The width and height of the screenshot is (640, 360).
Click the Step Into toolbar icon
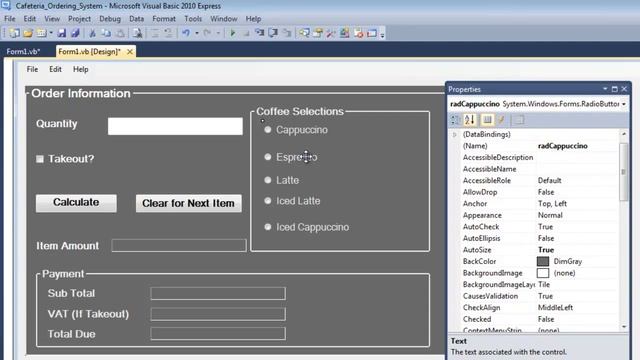tap(260, 33)
